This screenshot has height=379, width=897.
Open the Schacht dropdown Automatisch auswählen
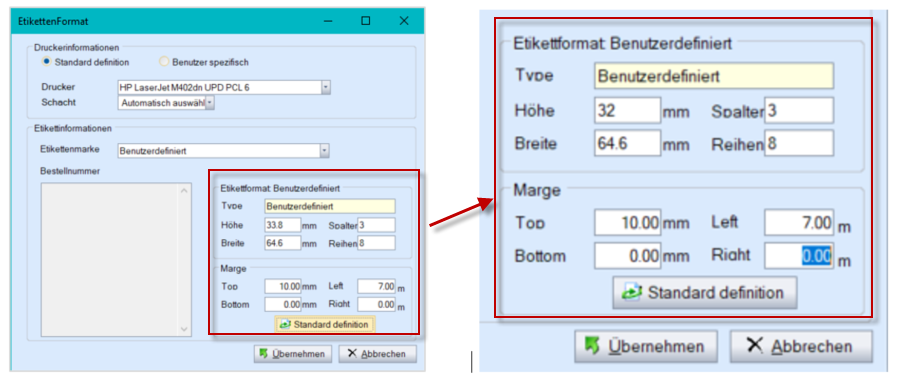coord(210,102)
